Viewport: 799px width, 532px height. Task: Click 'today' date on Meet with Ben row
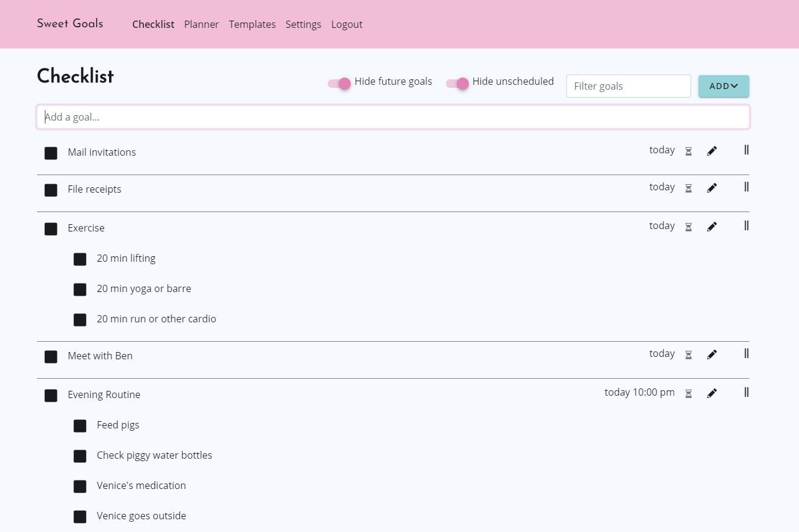662,353
